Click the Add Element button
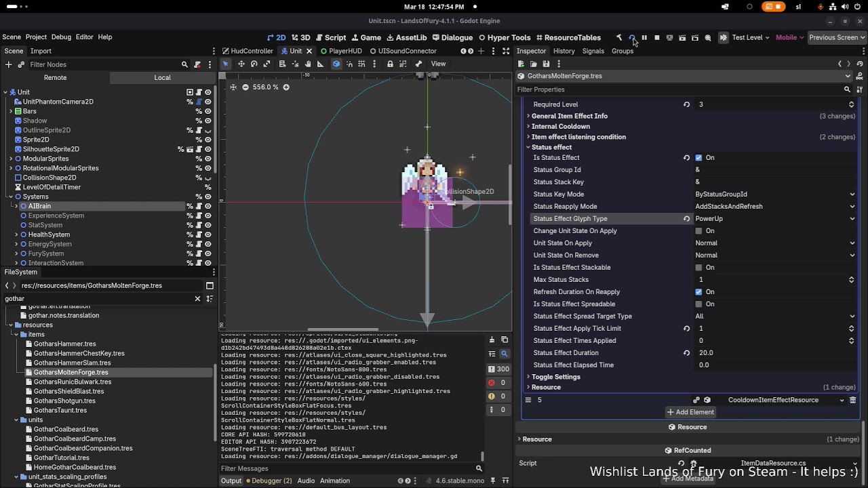 point(690,411)
